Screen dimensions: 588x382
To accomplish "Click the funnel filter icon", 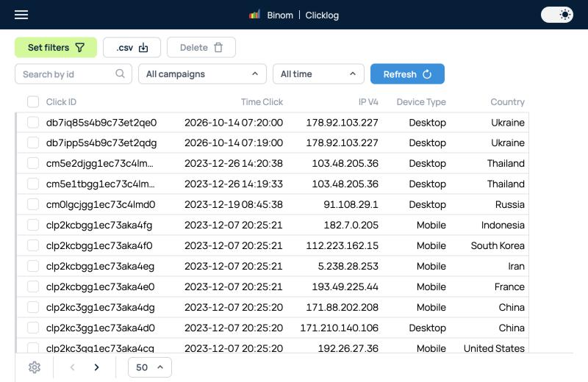I will [x=80, y=48].
